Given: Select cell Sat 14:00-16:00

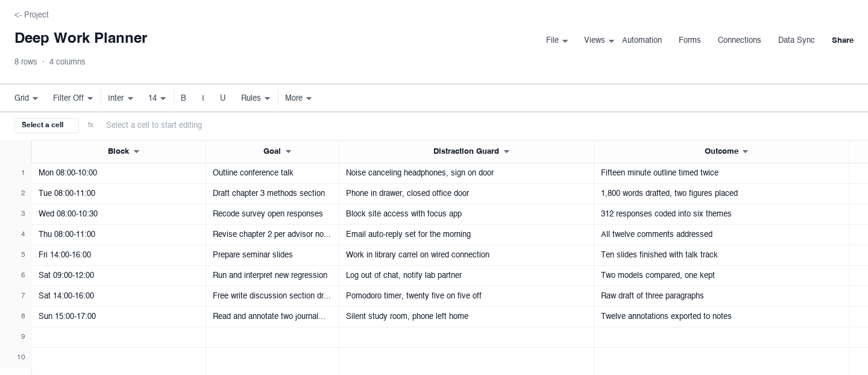Looking at the screenshot, I should tap(119, 296).
